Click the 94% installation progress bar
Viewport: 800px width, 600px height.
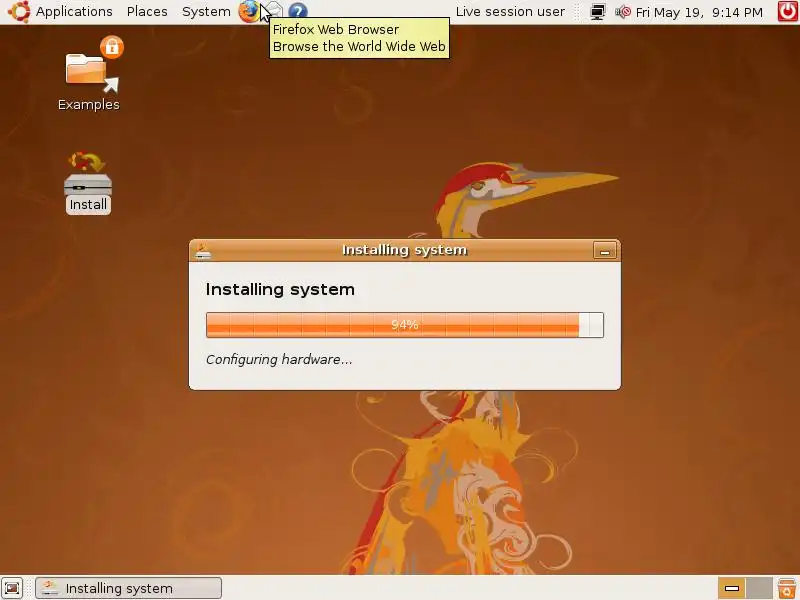pyautogui.click(x=405, y=325)
